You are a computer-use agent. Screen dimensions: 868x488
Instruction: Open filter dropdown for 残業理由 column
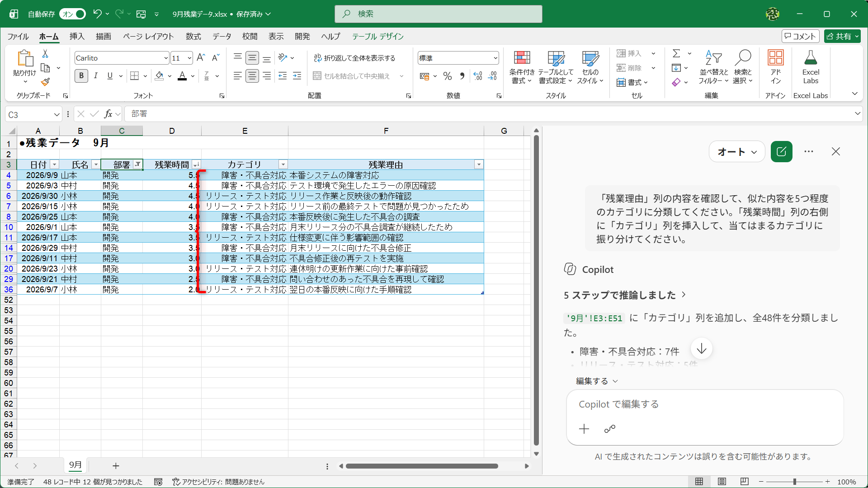pyautogui.click(x=479, y=164)
